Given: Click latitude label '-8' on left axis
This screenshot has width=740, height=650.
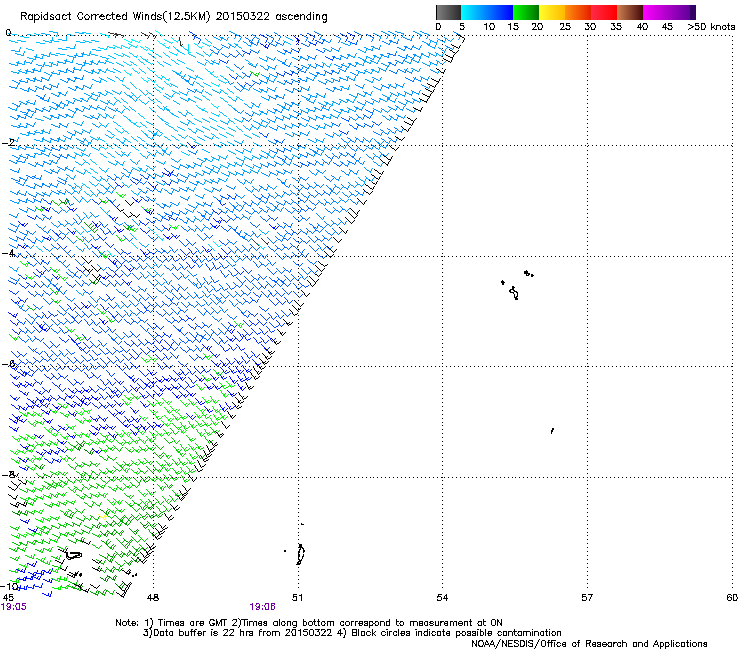Looking at the screenshot, I should pos(8,474).
